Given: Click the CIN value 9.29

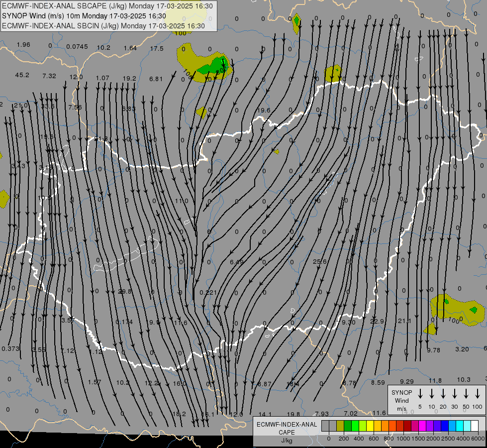Looking at the screenshot, I should pos(406,381).
